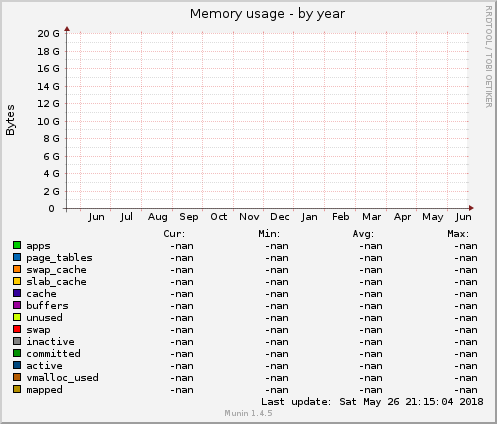The width and height of the screenshot is (497, 424).
Task: Select the buffers legend label
Action: 47,306
